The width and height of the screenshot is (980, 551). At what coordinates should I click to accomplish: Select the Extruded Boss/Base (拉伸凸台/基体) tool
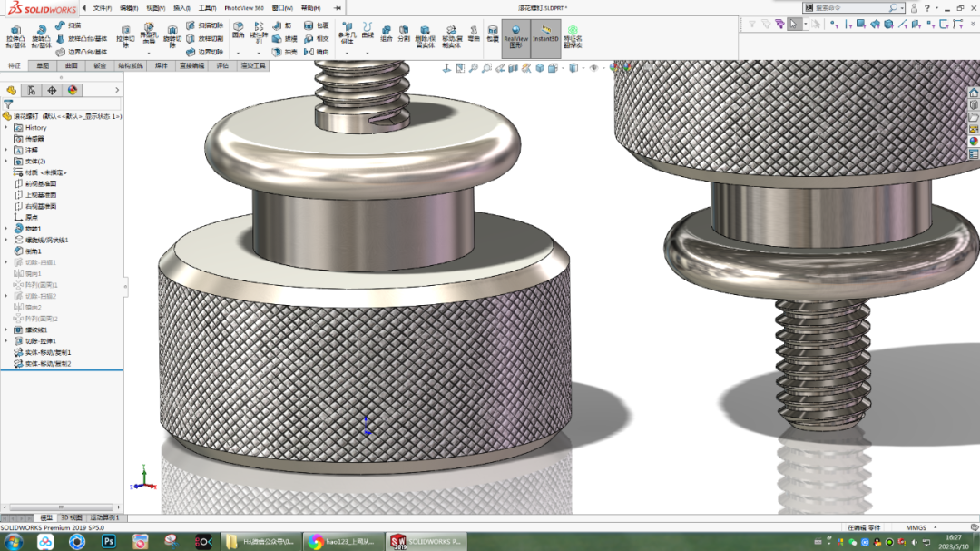click(x=15, y=36)
